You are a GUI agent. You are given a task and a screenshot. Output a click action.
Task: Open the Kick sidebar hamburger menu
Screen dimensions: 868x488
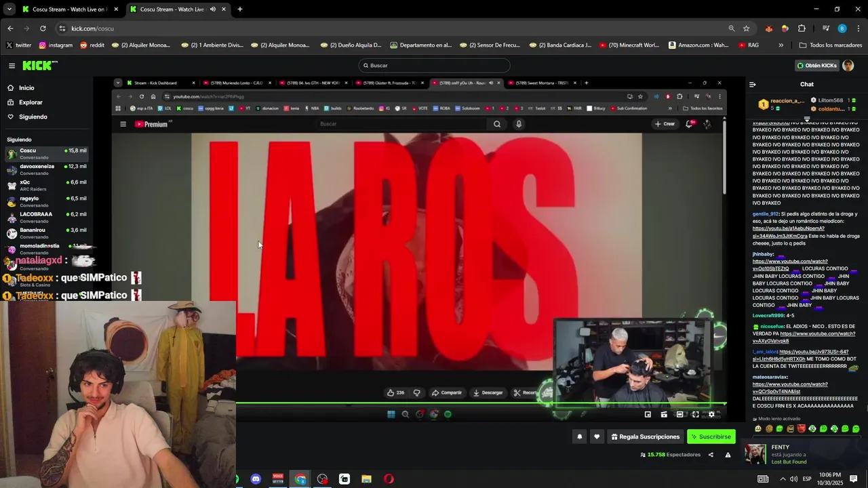(x=12, y=66)
